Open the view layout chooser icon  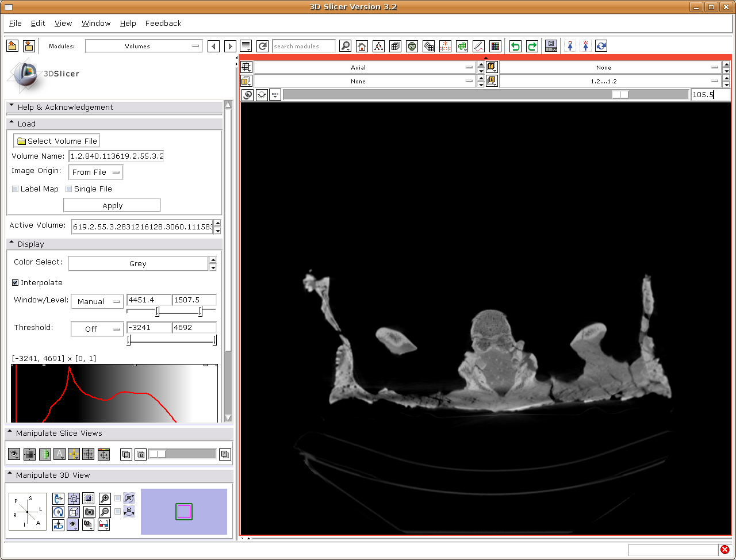tap(551, 46)
